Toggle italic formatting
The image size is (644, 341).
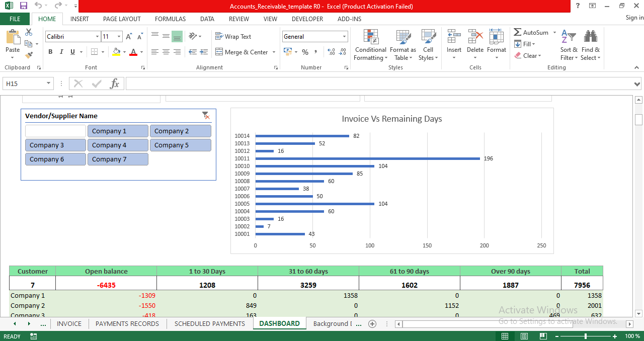click(61, 52)
